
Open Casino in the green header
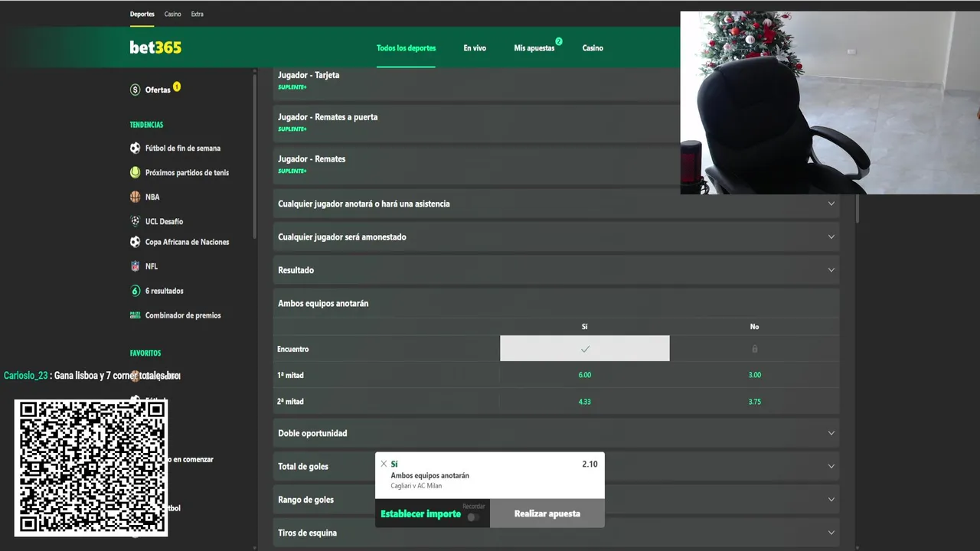click(x=593, y=48)
